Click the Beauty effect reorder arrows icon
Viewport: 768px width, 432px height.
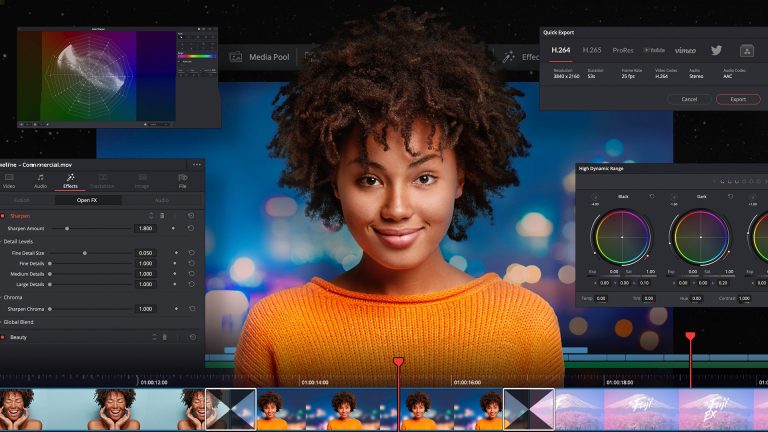154,337
